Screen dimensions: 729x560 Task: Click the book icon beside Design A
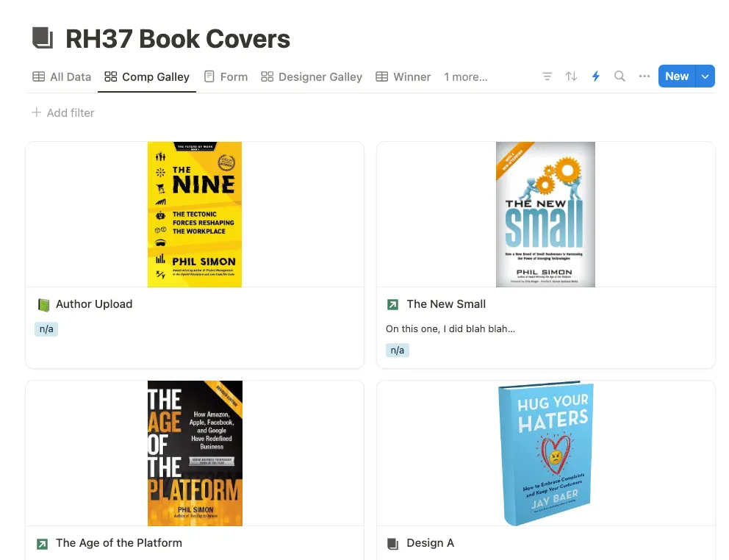point(393,544)
